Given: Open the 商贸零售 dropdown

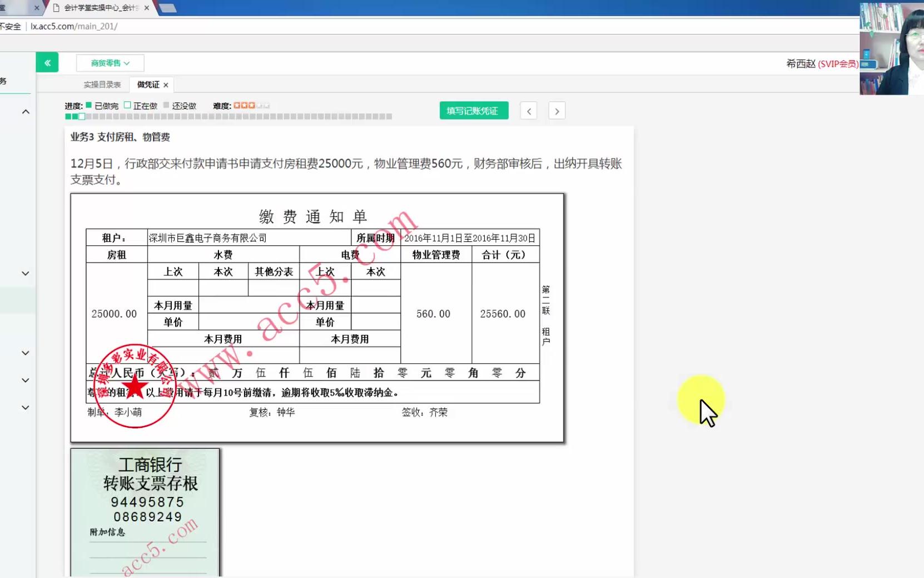Looking at the screenshot, I should click(110, 63).
